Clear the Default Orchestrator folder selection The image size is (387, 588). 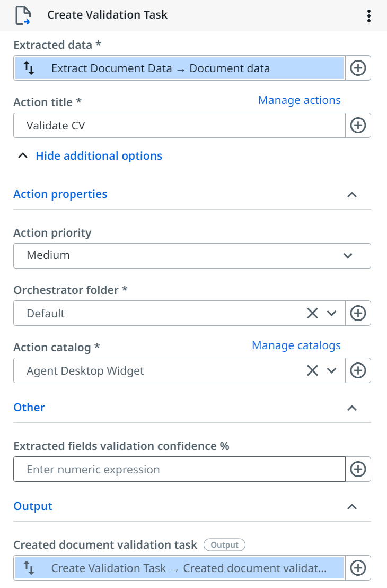[312, 313]
